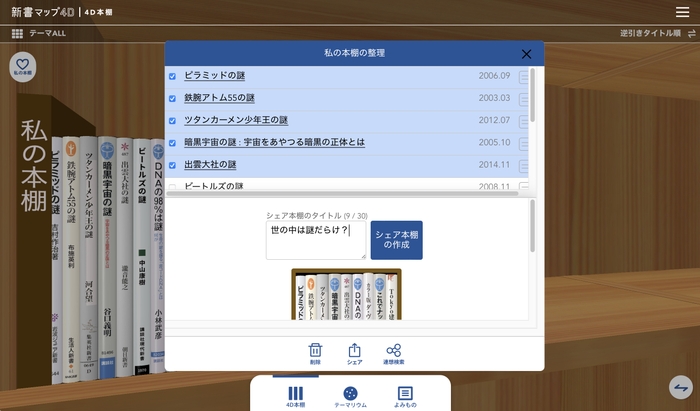Click the シェア本棚の作成 button
The image size is (700, 411).
(x=396, y=240)
